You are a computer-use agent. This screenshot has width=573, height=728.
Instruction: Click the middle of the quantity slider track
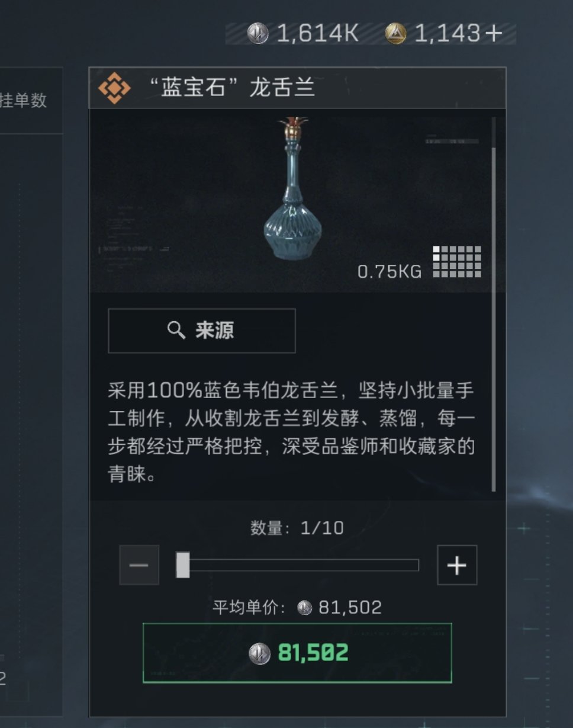298,565
